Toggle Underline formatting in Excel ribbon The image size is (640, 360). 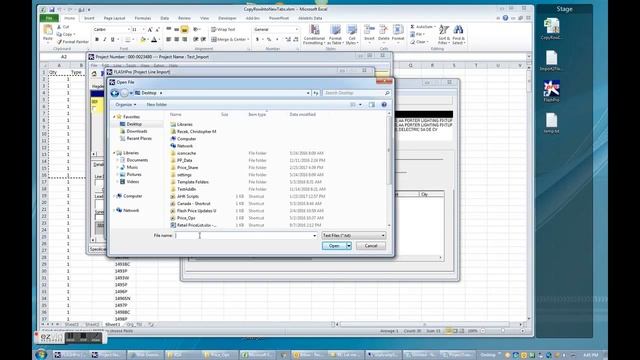tap(112, 40)
